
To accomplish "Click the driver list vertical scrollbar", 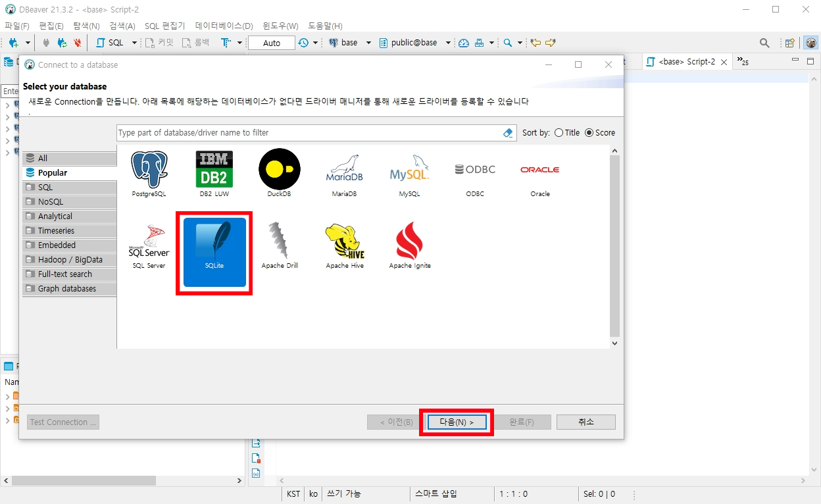I will pos(614,247).
